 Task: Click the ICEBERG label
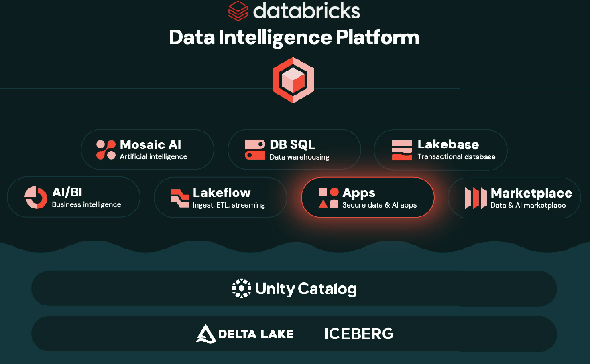point(359,334)
